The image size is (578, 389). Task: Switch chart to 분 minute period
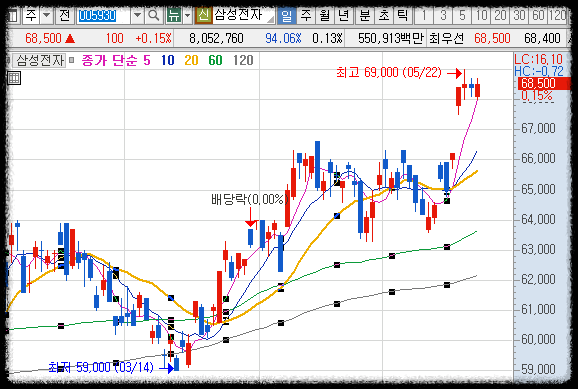(x=365, y=16)
